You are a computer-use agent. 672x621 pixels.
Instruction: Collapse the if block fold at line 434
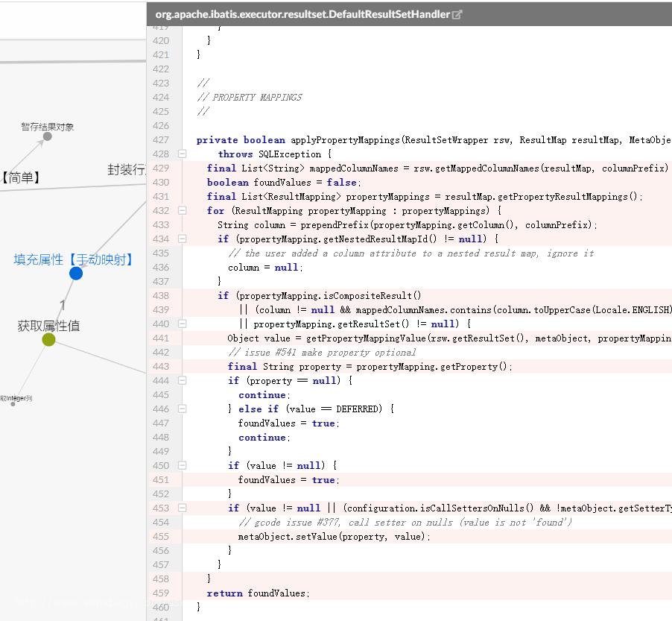[x=182, y=239]
